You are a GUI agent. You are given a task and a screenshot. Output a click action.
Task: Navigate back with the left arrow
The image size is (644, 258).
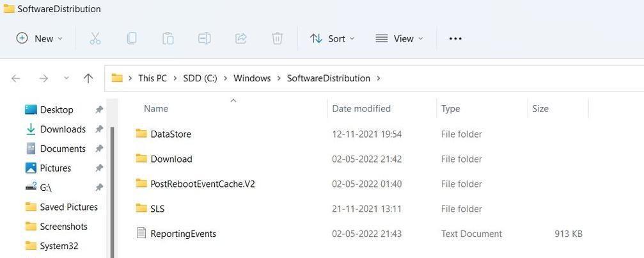pyautogui.click(x=15, y=78)
